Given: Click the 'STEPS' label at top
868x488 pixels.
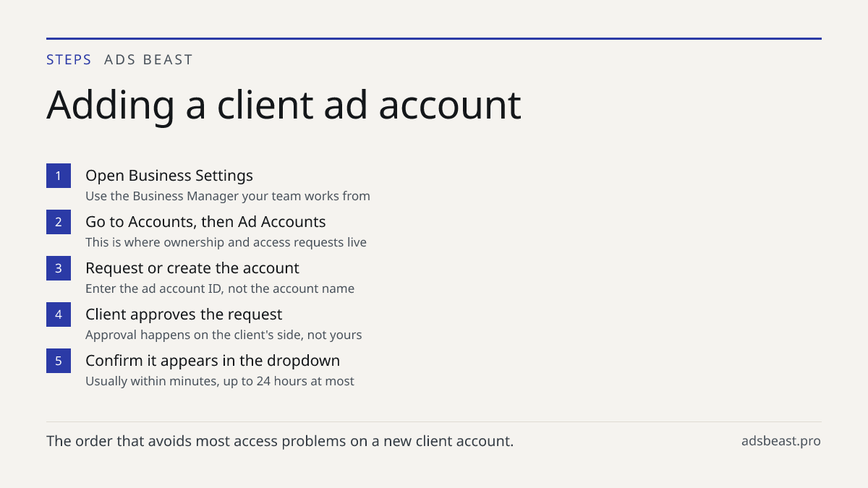Looking at the screenshot, I should click(69, 60).
